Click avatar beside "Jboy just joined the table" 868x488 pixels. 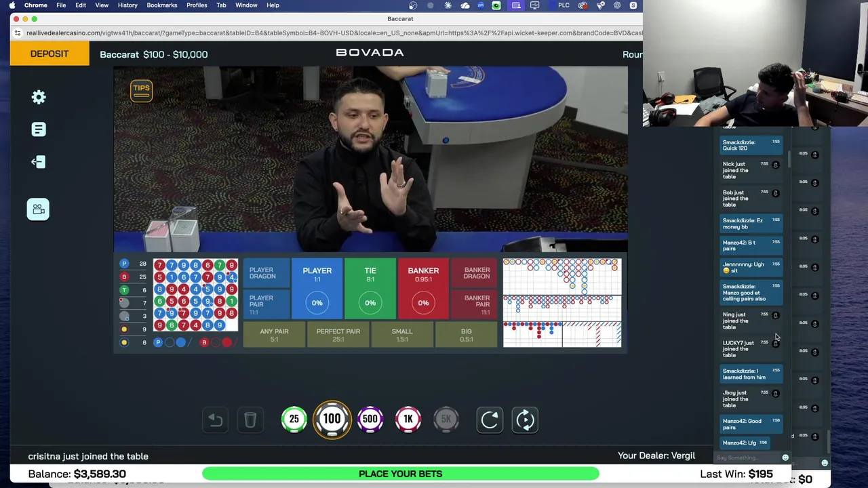coord(776,393)
